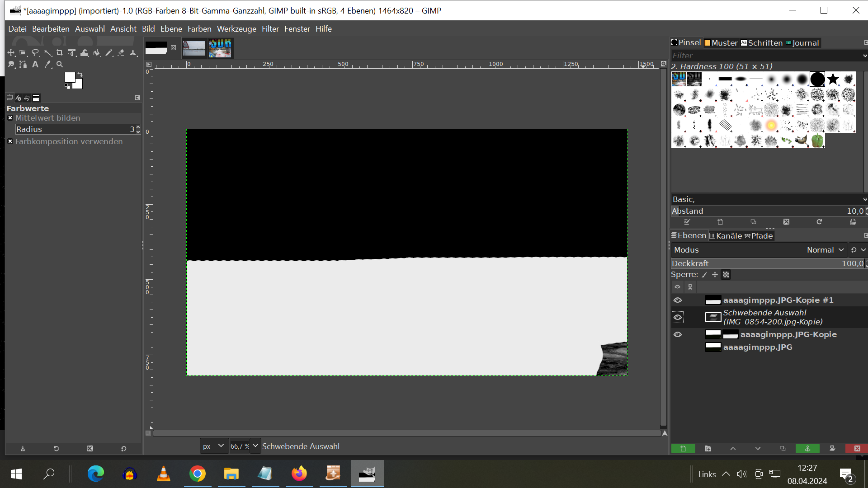This screenshot has width=868, height=488.
Task: Open the layer mode group switch dropdown
Action: tap(858, 250)
